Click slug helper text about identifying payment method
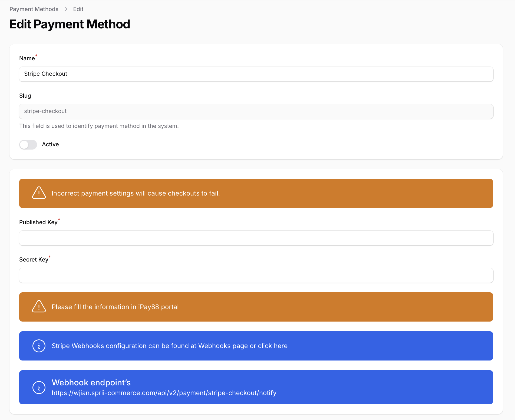 click(x=99, y=126)
